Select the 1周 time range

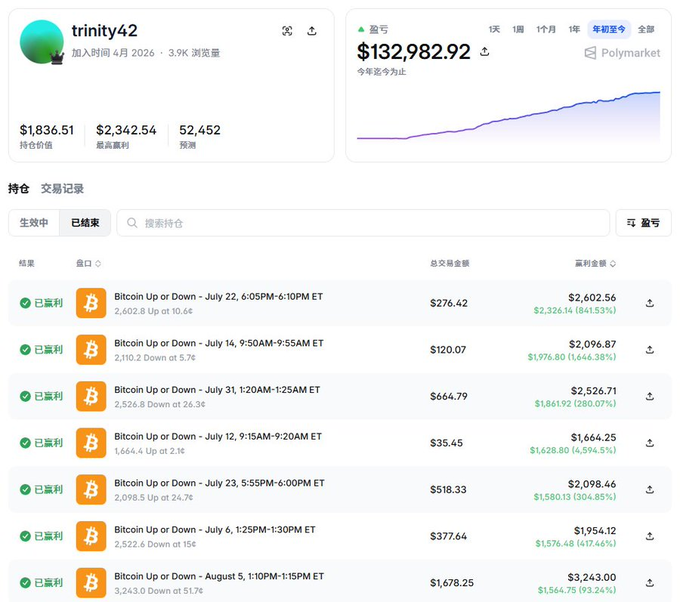[518, 29]
